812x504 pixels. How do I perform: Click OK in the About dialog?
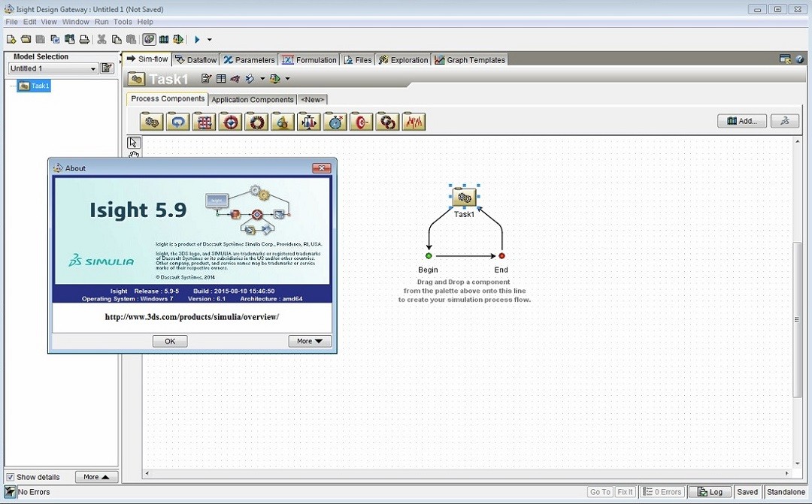click(x=170, y=341)
